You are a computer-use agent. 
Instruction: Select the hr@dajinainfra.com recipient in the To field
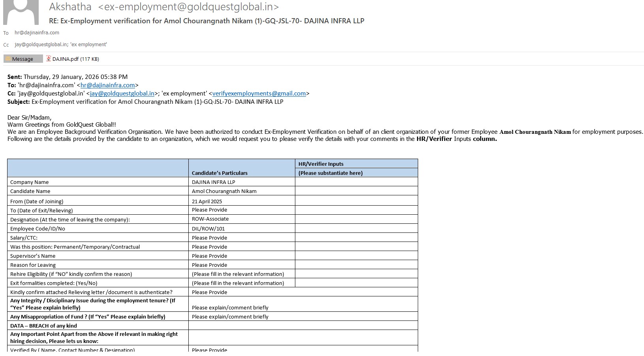(37, 33)
